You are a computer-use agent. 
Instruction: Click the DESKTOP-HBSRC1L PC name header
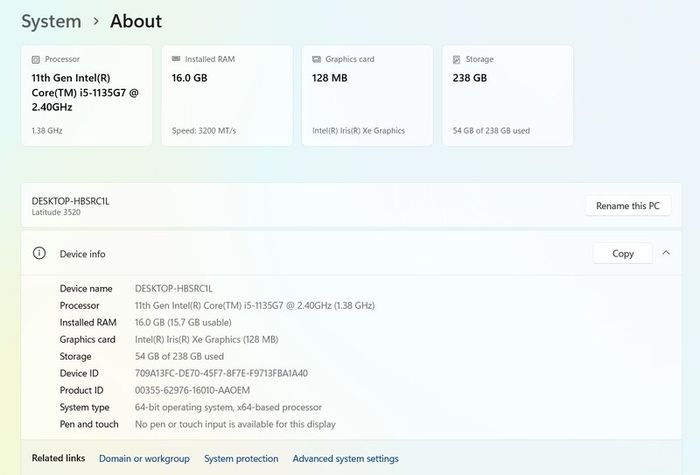pos(71,201)
